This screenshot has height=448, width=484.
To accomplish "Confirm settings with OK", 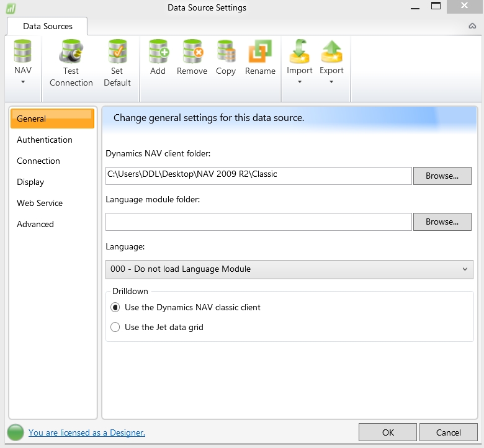I will point(388,432).
